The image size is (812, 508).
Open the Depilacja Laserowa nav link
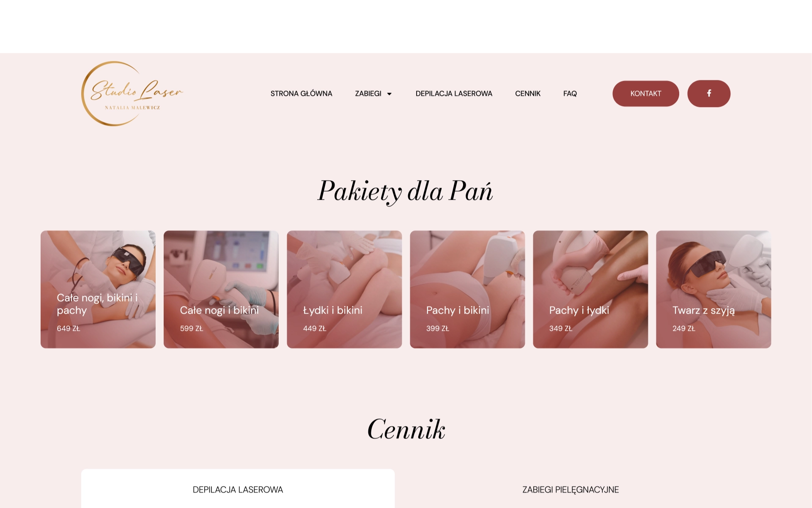pyautogui.click(x=454, y=94)
